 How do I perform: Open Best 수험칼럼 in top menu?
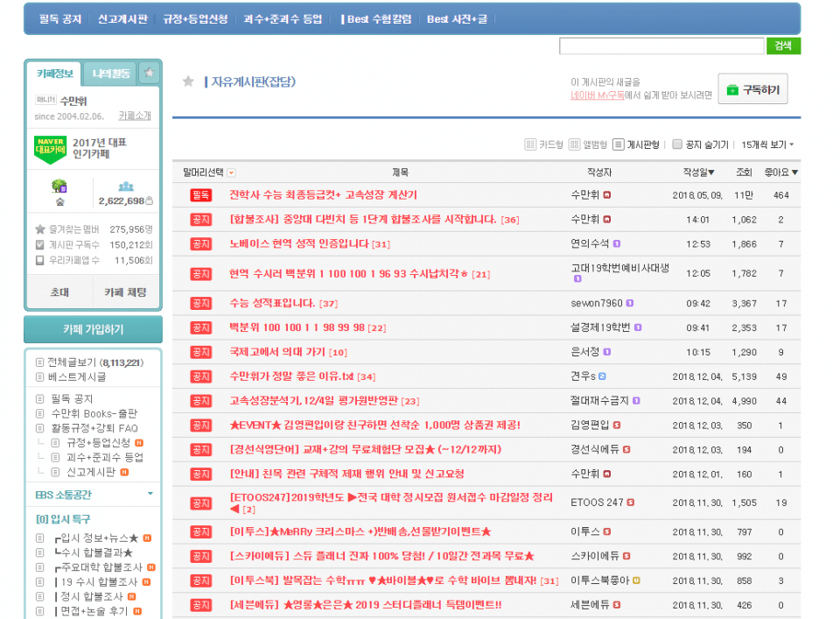[x=379, y=19]
